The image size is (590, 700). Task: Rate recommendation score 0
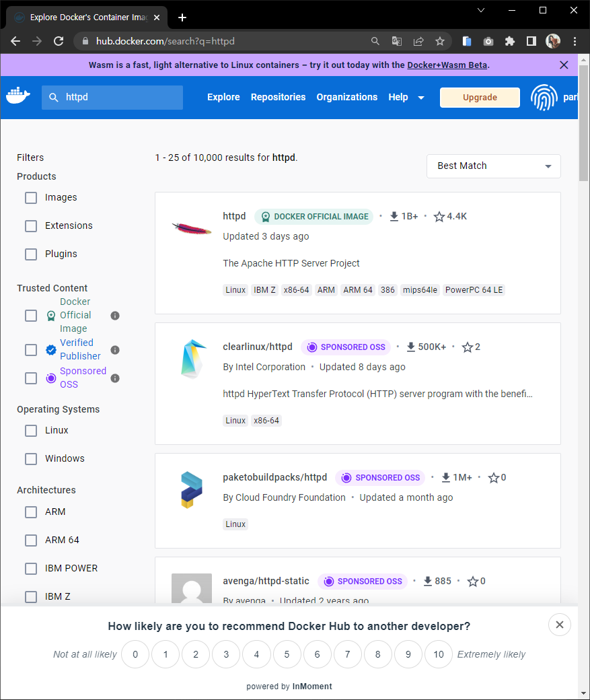(x=135, y=654)
